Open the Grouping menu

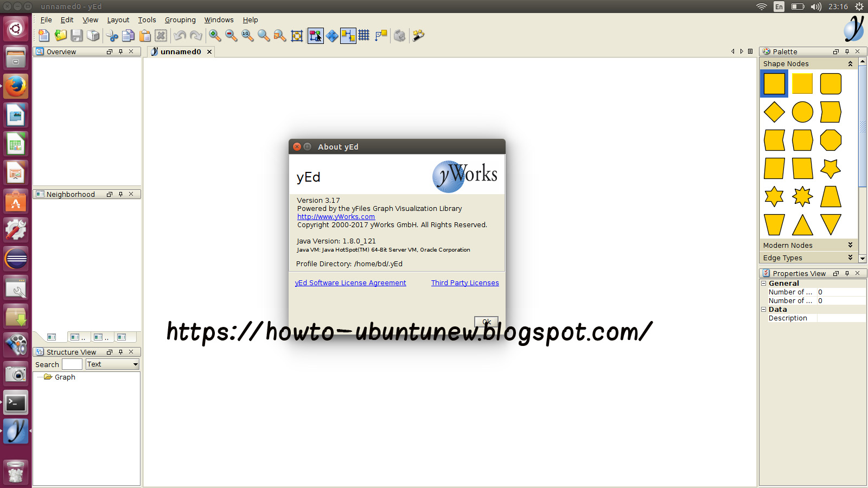tap(180, 20)
